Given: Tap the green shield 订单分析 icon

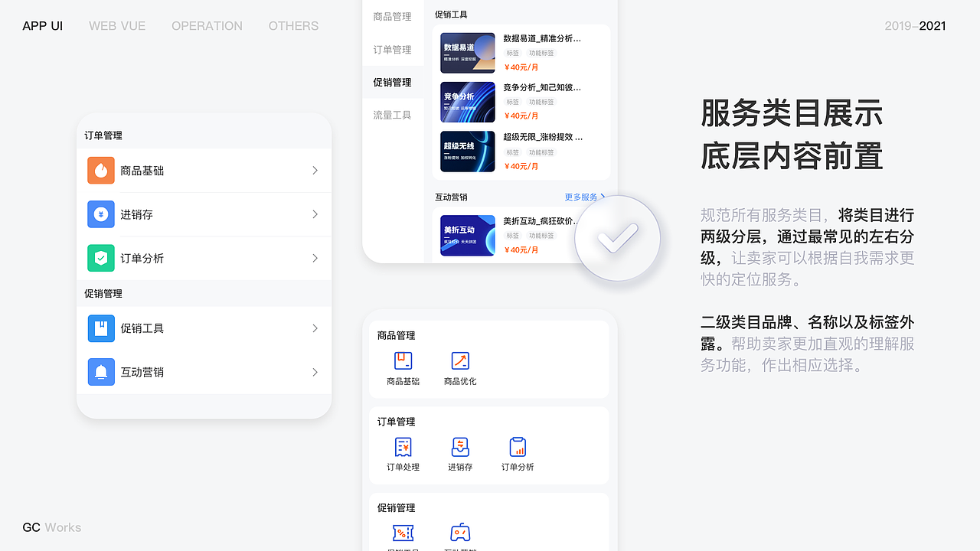Looking at the screenshot, I should point(101,258).
